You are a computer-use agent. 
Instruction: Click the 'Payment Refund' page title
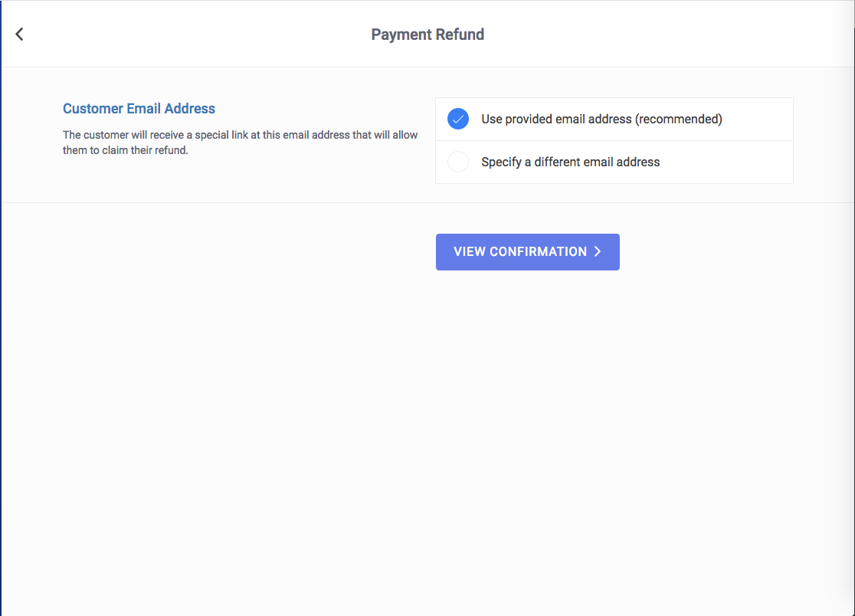(x=427, y=34)
